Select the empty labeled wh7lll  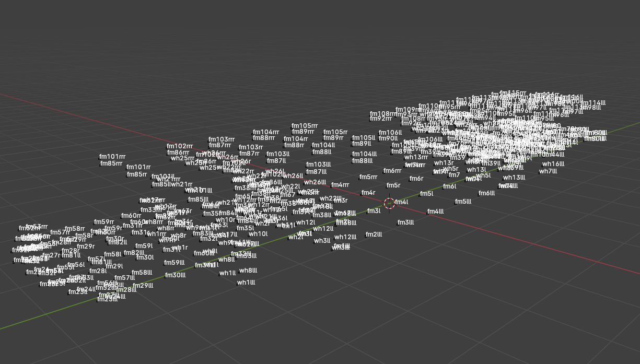[x=549, y=171]
